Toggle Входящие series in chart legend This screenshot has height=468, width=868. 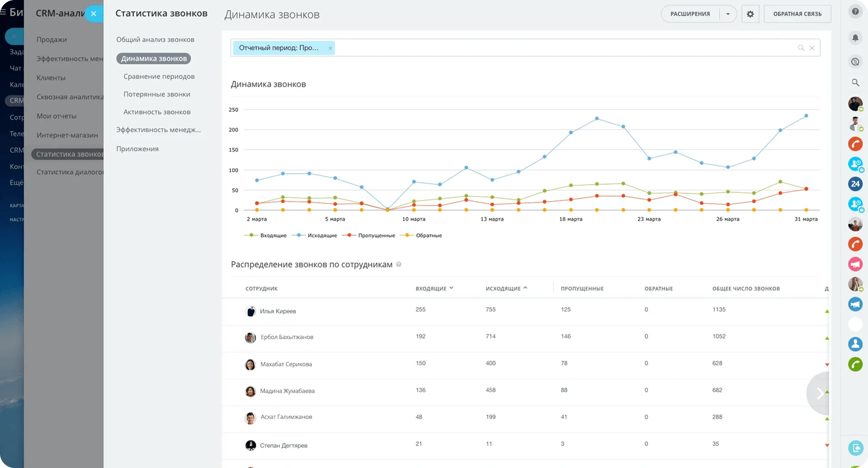(265, 235)
